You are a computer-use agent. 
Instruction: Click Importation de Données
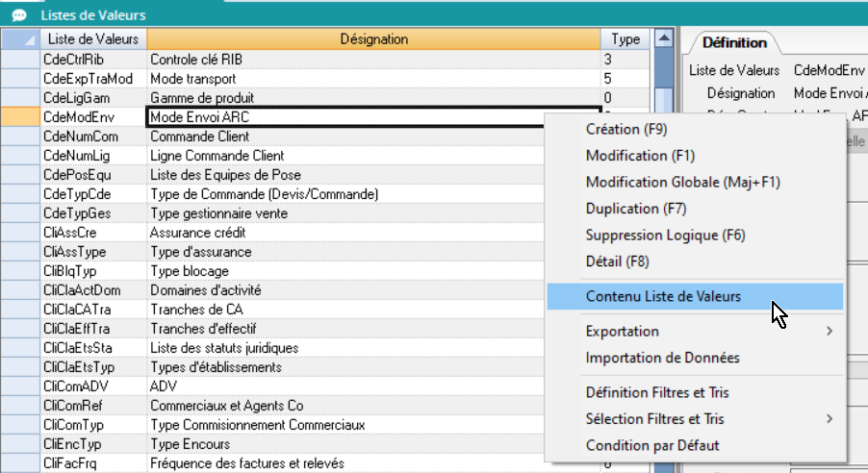[662, 358]
